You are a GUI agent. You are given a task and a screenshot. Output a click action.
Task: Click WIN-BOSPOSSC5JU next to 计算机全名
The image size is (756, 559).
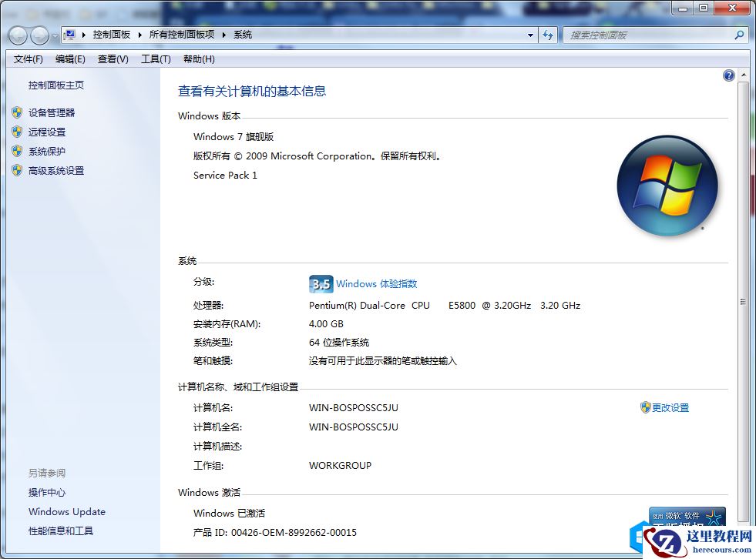pos(354,427)
